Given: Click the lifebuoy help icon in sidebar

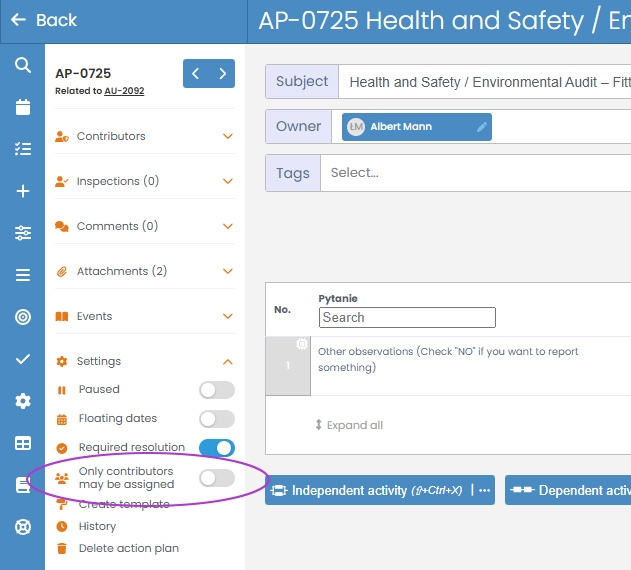Looking at the screenshot, I should point(22,527).
